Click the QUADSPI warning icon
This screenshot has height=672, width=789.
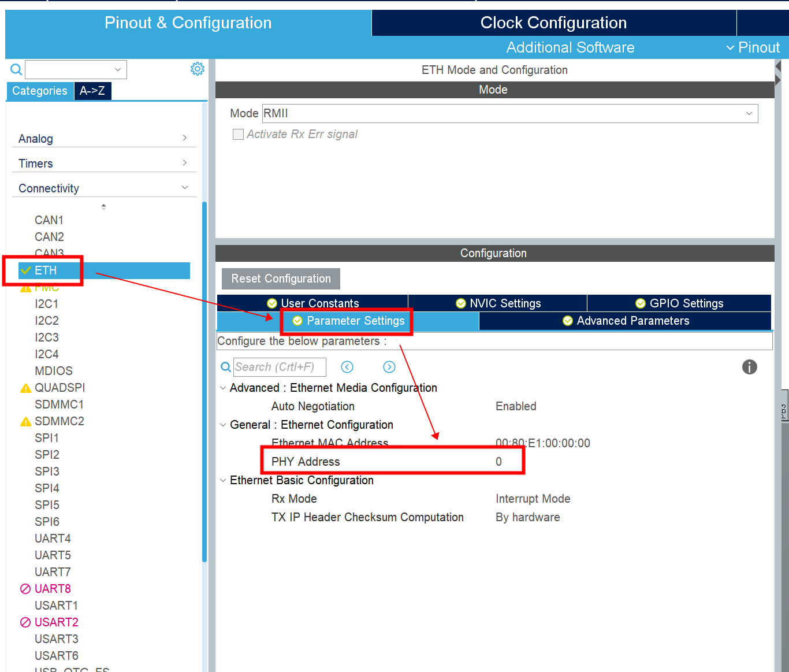(x=25, y=388)
